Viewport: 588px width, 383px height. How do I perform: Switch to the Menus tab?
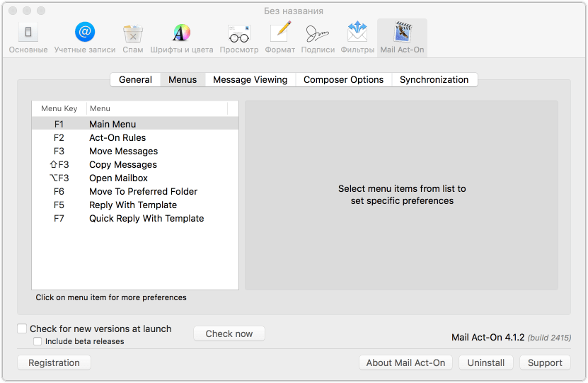[183, 79]
